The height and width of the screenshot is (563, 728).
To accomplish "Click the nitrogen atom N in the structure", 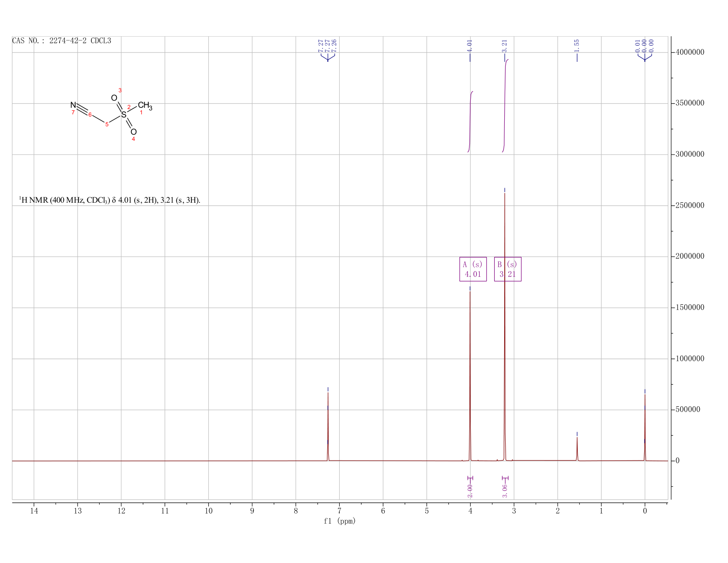I will coord(73,105).
